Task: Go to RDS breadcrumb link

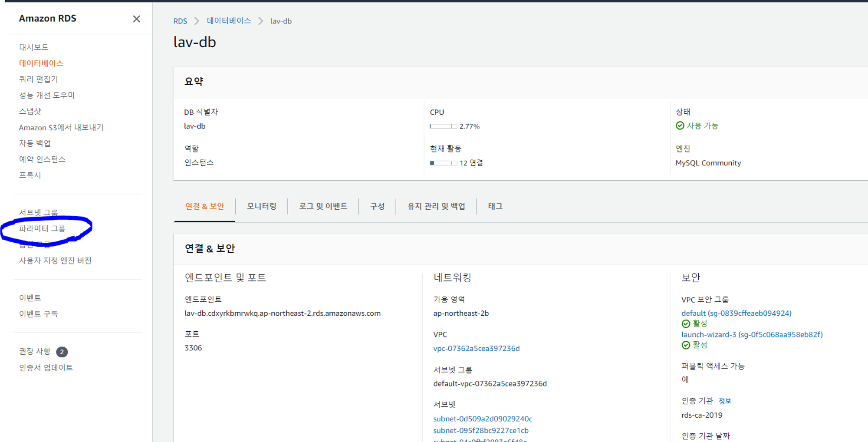Action: tap(180, 21)
